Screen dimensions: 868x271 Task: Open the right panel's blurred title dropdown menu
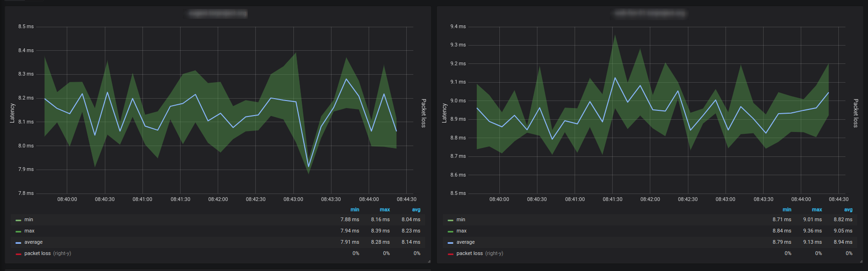[650, 14]
